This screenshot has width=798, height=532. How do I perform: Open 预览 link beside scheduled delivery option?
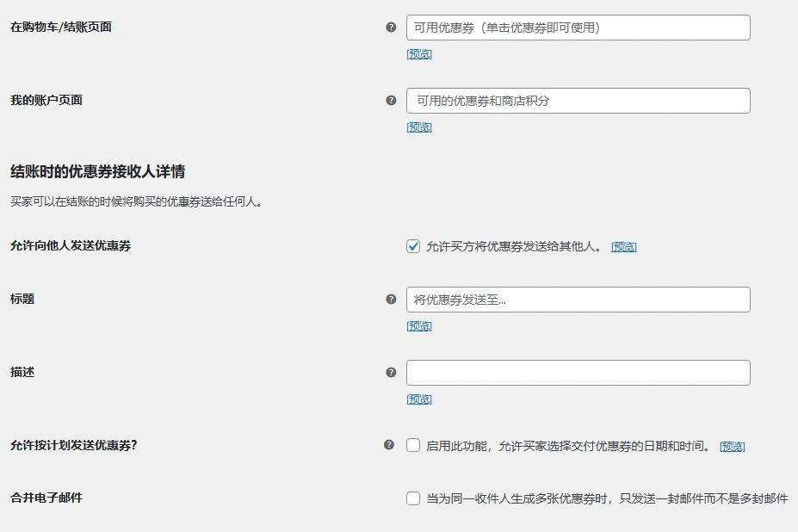tap(732, 445)
